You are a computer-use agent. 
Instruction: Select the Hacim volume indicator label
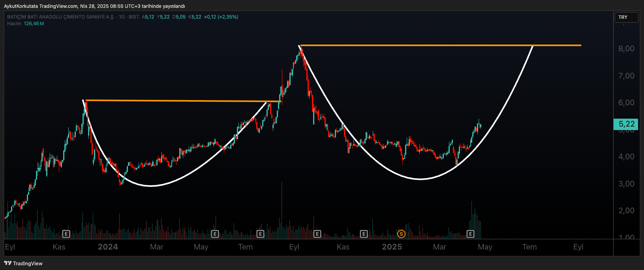click(14, 24)
